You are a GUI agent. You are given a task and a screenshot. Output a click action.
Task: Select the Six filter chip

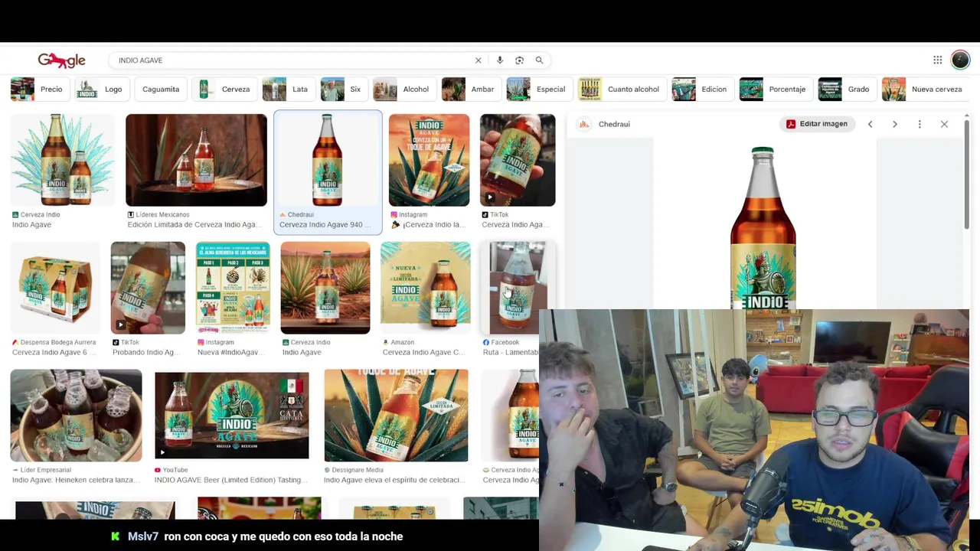344,90
